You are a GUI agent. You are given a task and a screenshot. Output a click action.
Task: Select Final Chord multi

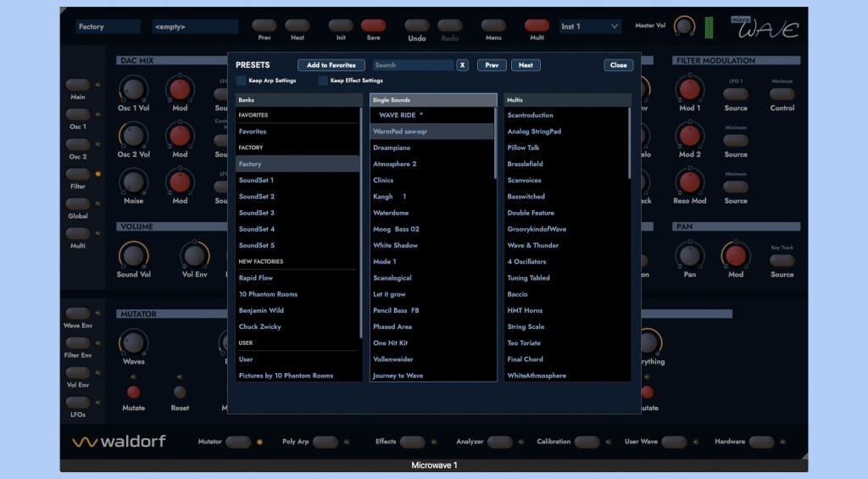click(x=566, y=359)
